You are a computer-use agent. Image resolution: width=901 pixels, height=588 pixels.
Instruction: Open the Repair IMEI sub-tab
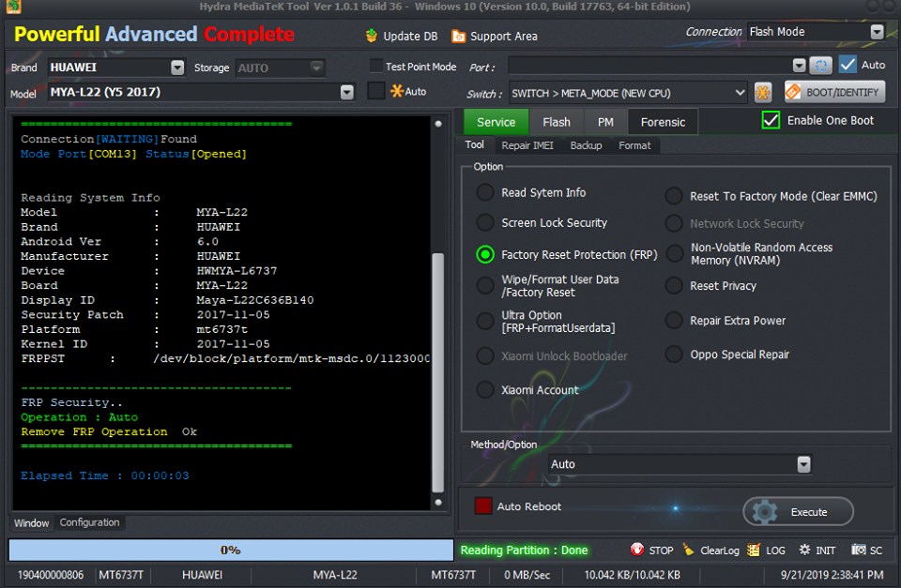527,145
